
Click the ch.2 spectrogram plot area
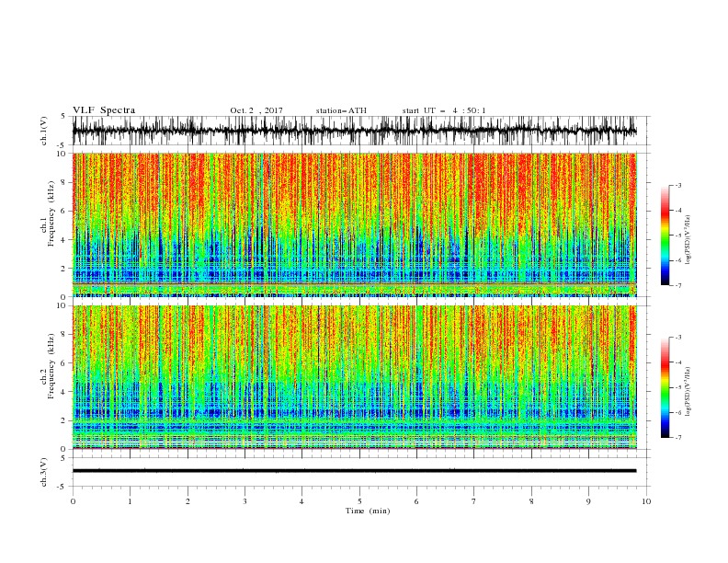tap(354, 377)
